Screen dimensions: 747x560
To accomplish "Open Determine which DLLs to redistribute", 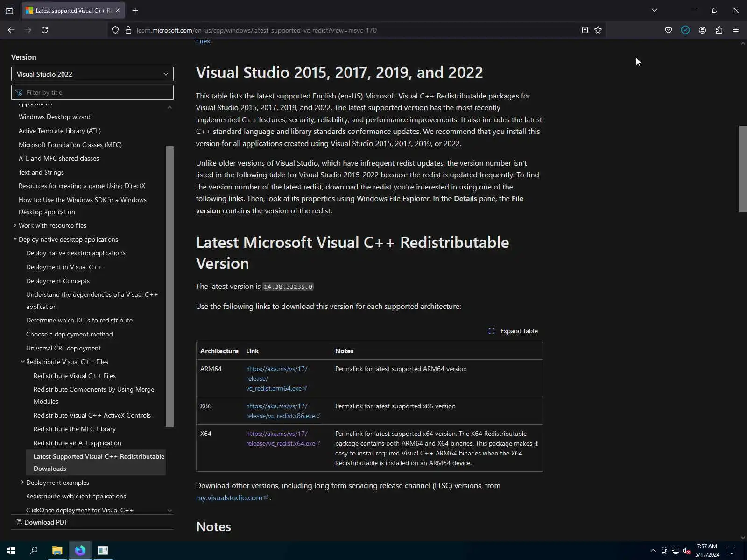I will pyautogui.click(x=79, y=320).
